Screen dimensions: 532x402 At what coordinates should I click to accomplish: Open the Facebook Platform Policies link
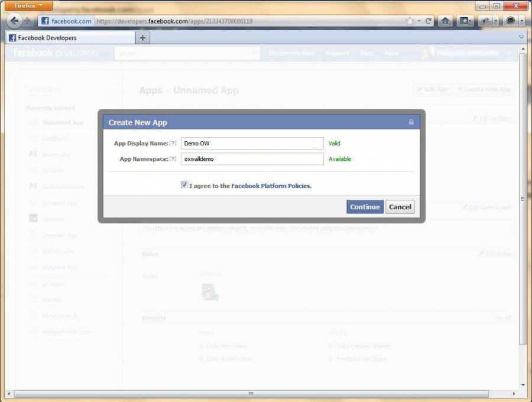point(271,186)
